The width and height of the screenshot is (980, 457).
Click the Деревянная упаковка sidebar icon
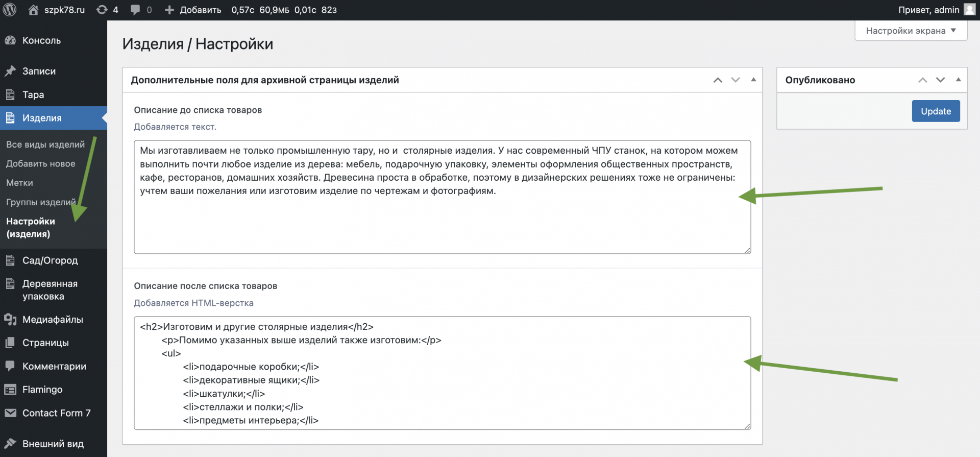click(10, 283)
